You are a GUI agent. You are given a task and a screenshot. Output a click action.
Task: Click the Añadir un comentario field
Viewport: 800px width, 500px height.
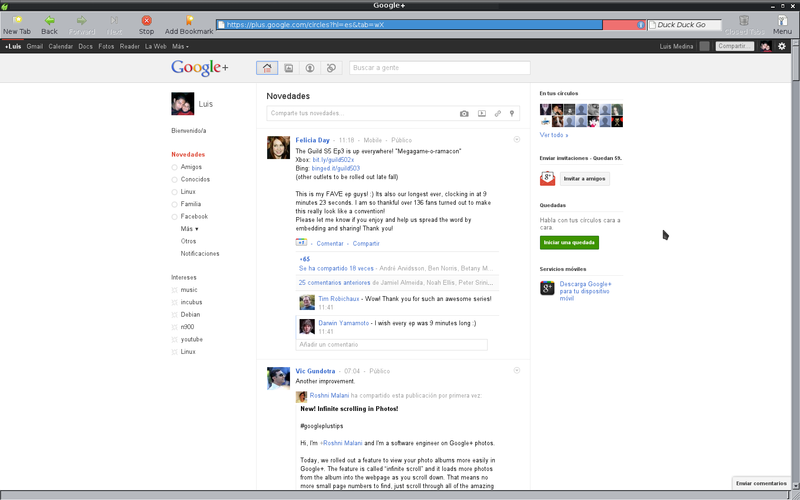pos(391,344)
